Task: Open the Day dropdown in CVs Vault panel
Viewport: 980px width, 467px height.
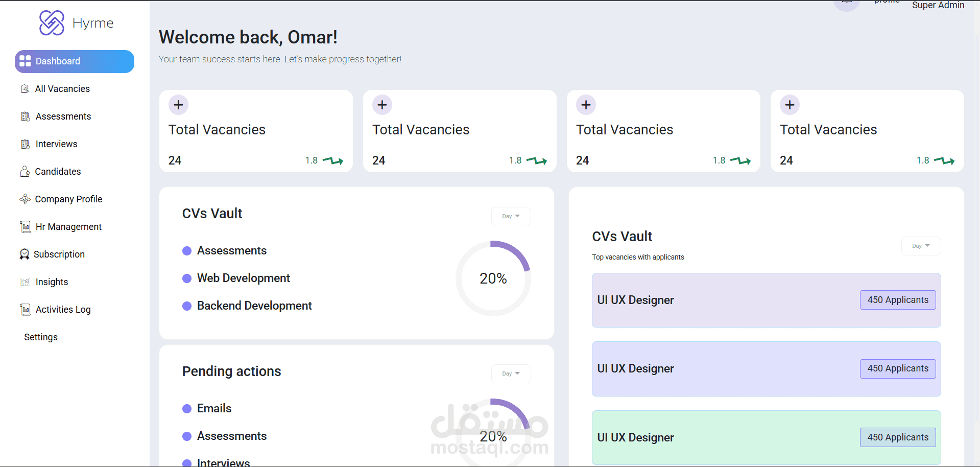Action: pos(510,216)
